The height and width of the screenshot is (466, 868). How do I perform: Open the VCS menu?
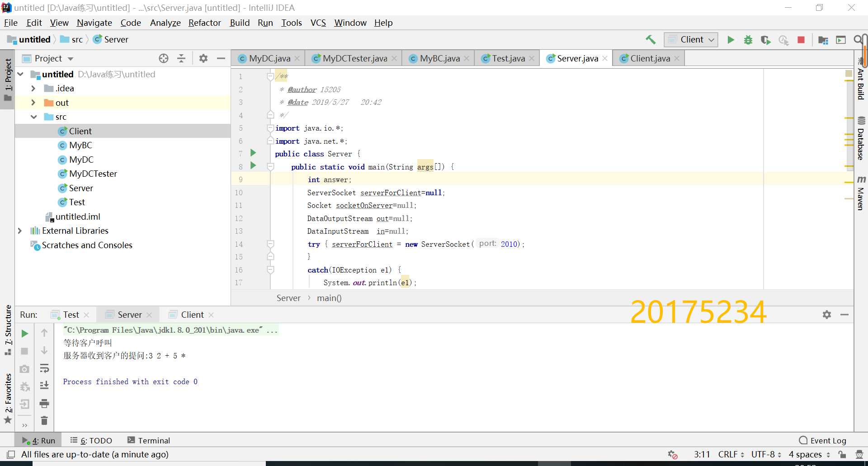pyautogui.click(x=318, y=23)
